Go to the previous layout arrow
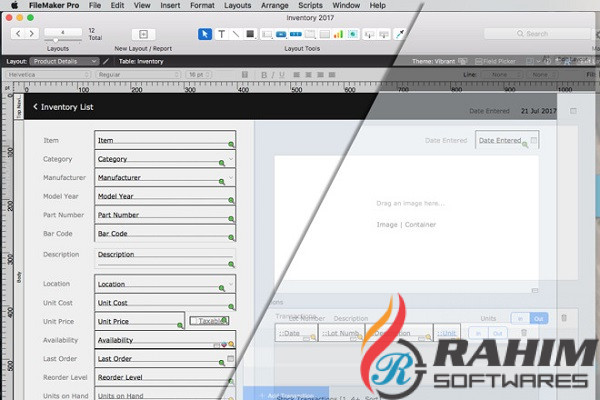 (x=18, y=34)
